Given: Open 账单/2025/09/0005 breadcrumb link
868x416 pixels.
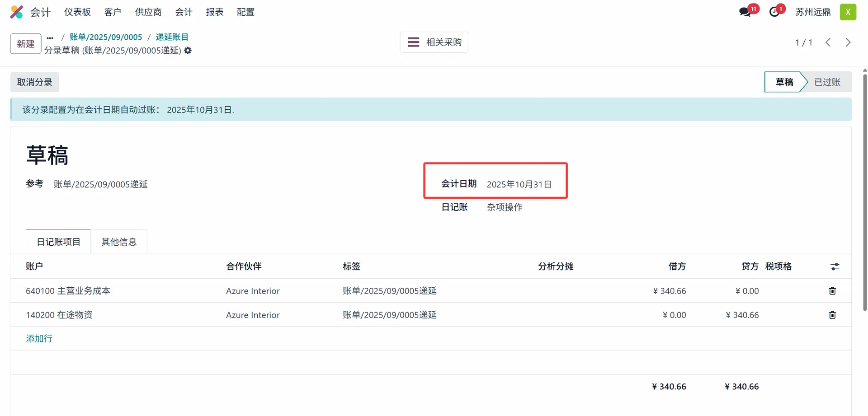Looking at the screenshot, I should [106, 37].
